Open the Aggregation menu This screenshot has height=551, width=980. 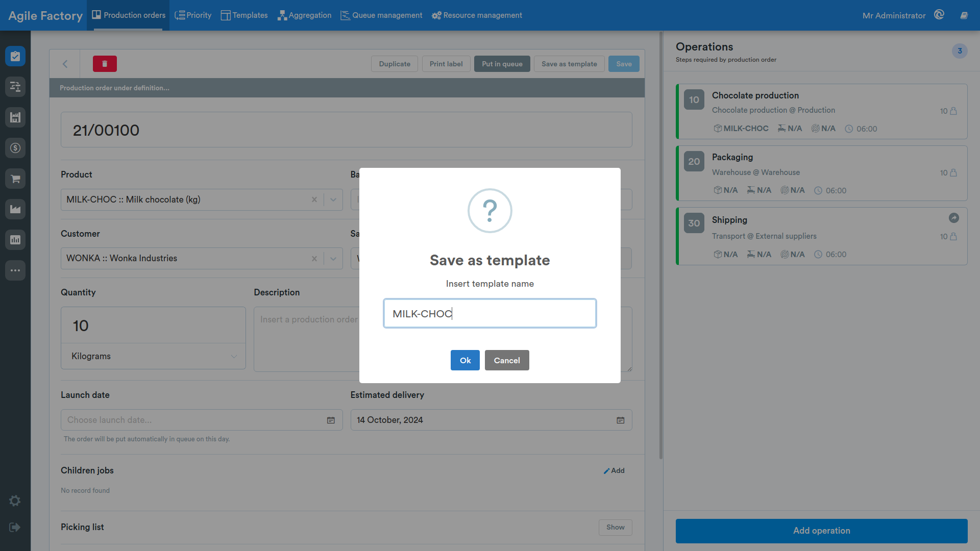(x=304, y=15)
